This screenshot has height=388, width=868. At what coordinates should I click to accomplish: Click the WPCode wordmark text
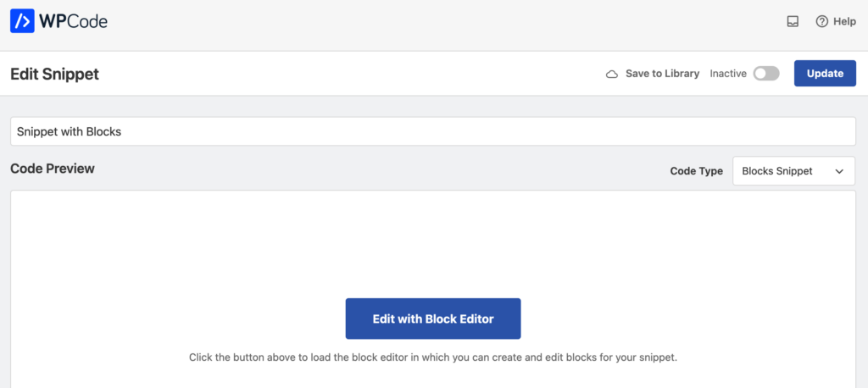pos(73,21)
